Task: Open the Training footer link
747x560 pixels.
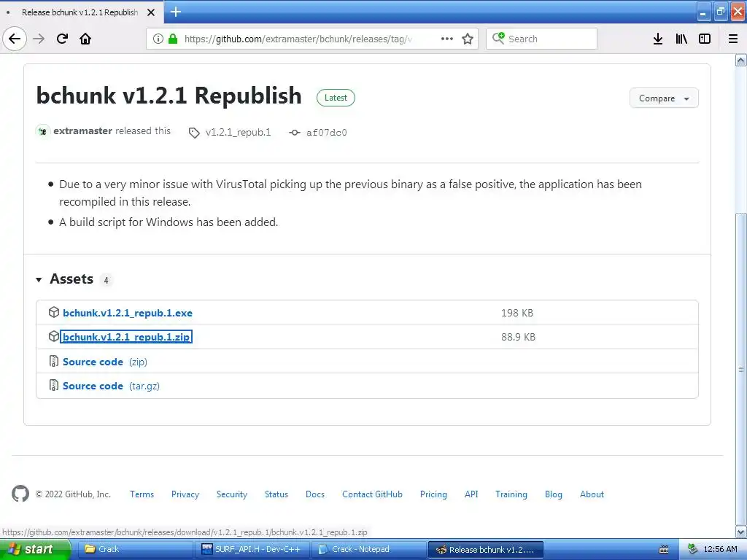Action: pyautogui.click(x=511, y=494)
